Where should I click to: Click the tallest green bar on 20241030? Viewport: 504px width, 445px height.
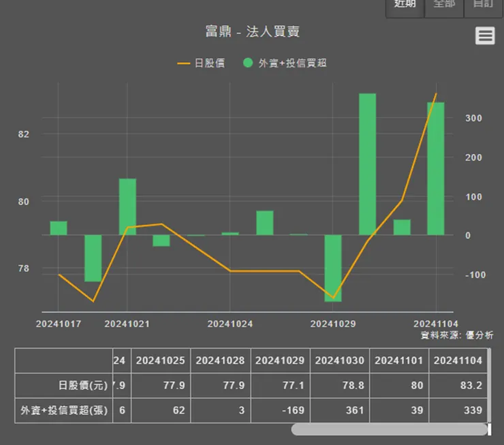point(367,164)
